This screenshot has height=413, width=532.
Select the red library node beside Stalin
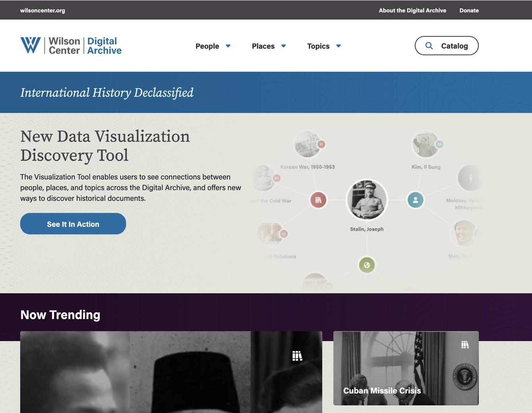click(x=318, y=200)
